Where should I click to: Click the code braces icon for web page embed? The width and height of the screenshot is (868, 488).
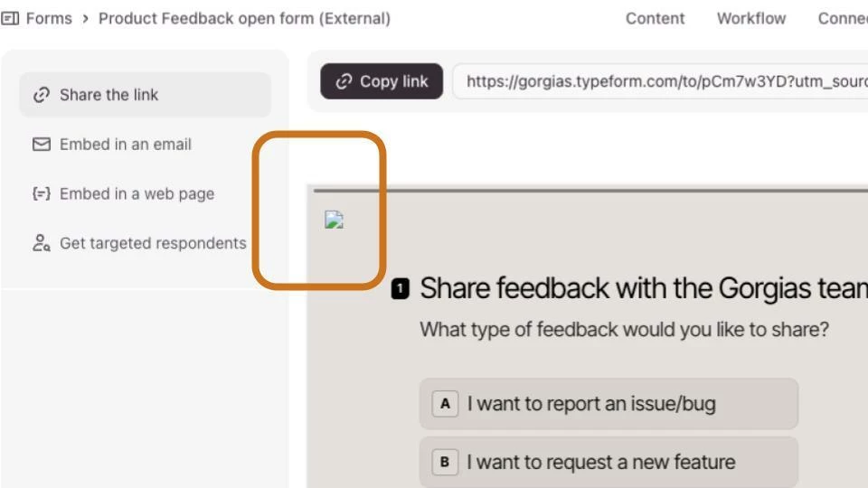click(41, 193)
